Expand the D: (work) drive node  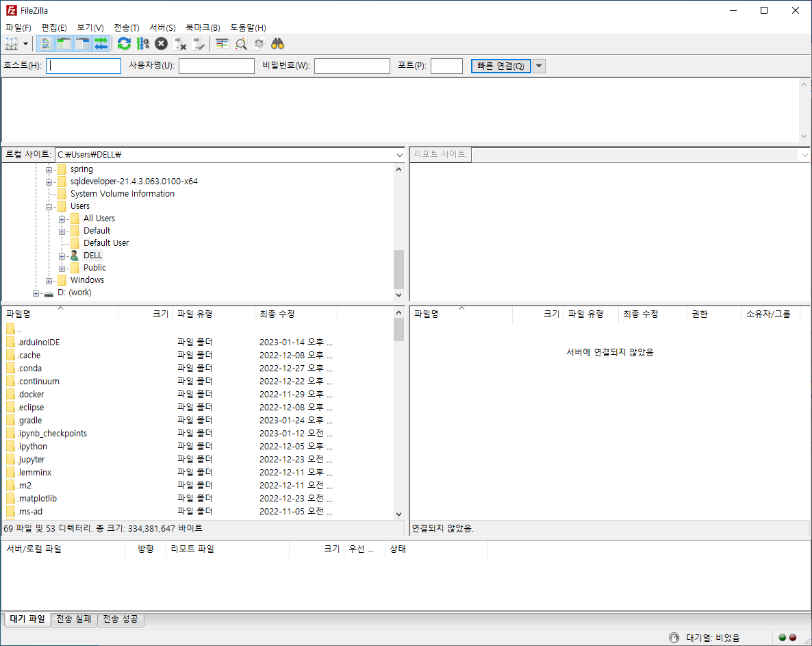pos(36,293)
